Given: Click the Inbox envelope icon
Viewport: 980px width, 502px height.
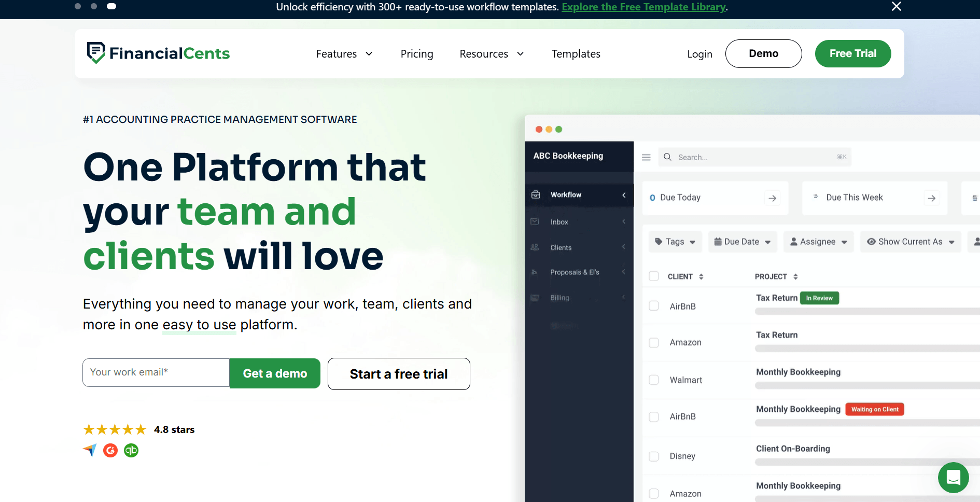Looking at the screenshot, I should pyautogui.click(x=535, y=221).
